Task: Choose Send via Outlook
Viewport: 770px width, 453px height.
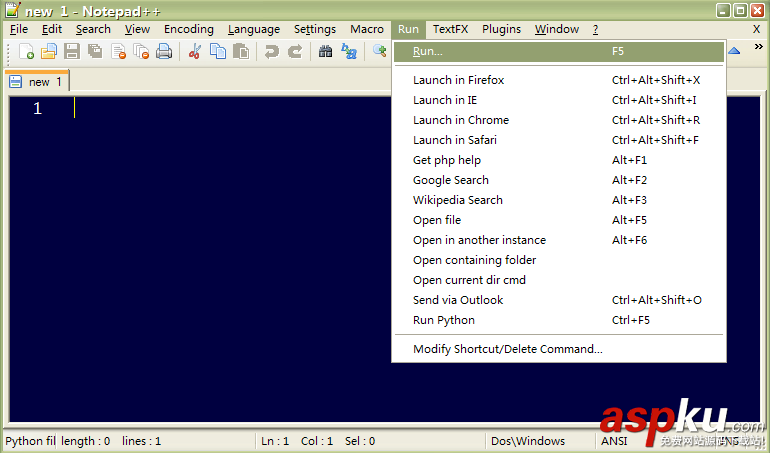Action: 559,300
